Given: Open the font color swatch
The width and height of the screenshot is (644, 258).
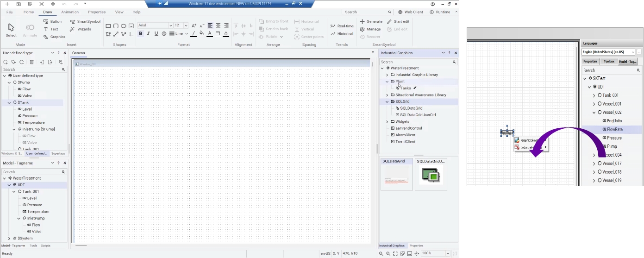Looking at the screenshot, I should pos(210,33).
